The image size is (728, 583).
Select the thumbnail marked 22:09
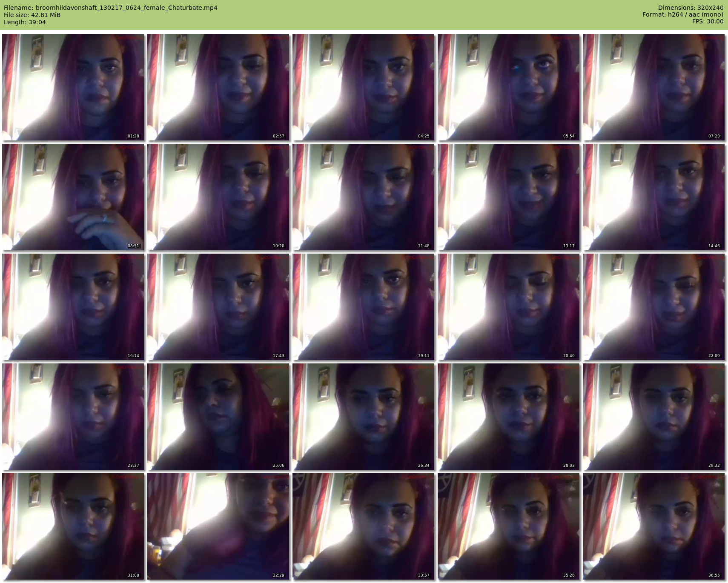[654, 307]
